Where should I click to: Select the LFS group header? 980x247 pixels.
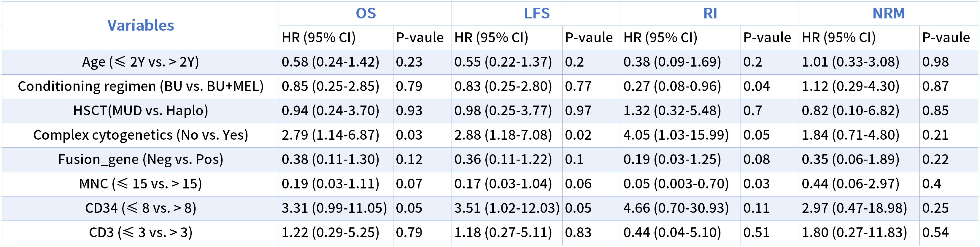click(x=536, y=13)
